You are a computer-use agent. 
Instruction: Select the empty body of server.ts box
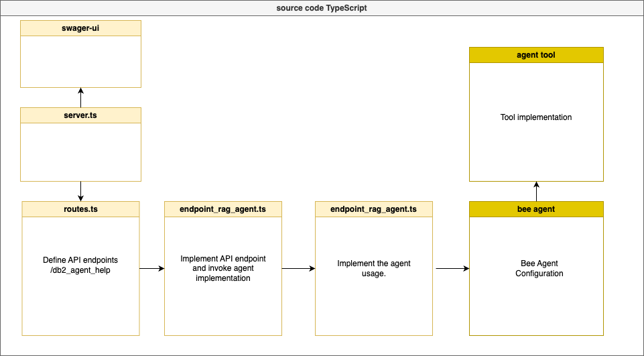coord(80,152)
